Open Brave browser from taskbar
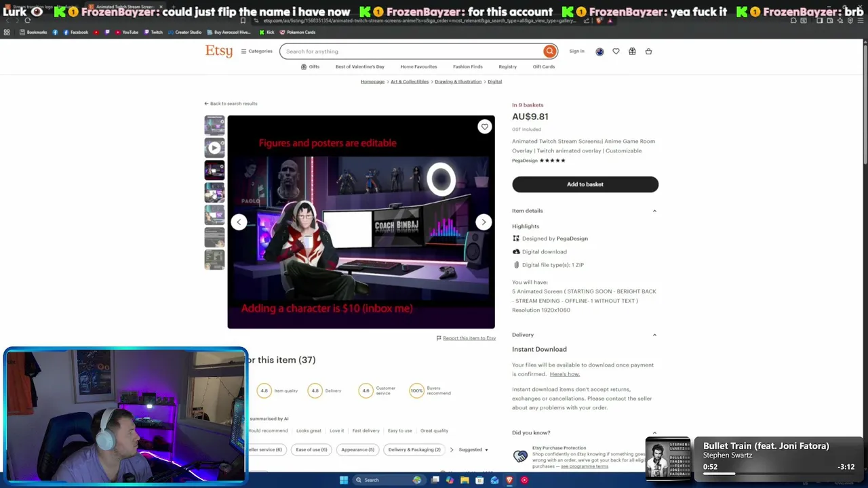This screenshot has height=488, width=868. (x=509, y=480)
